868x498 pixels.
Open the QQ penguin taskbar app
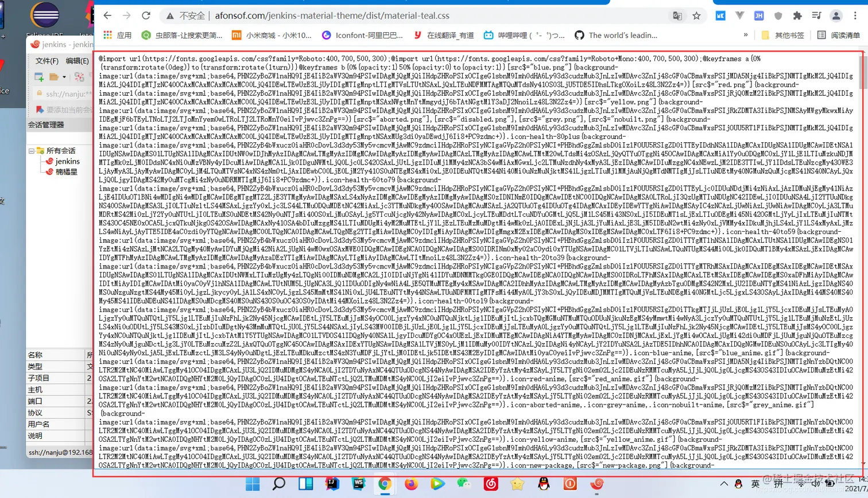click(x=544, y=484)
